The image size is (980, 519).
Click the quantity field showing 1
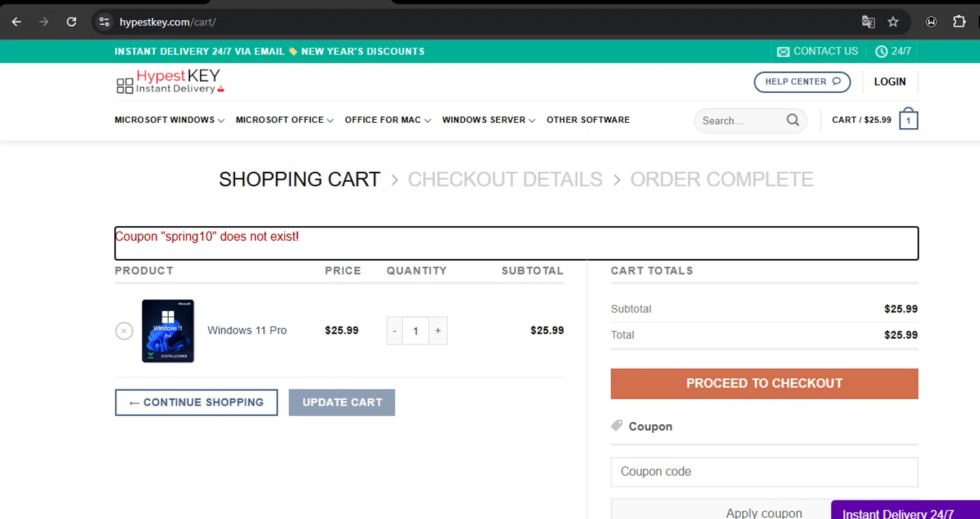(416, 331)
